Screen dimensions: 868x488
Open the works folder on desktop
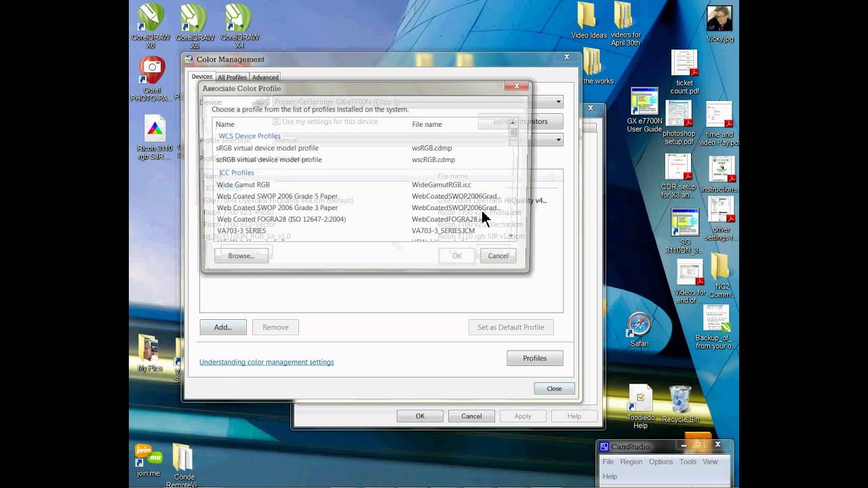(x=594, y=66)
